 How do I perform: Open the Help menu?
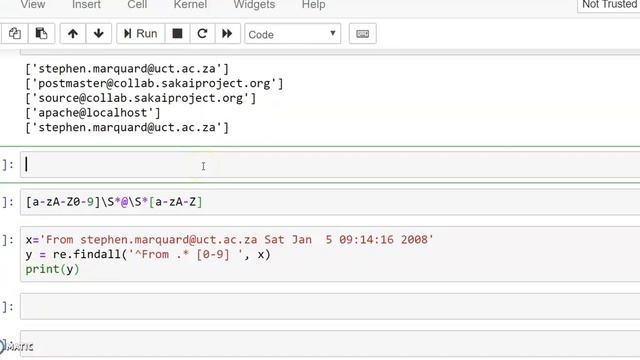tap(313, 4)
